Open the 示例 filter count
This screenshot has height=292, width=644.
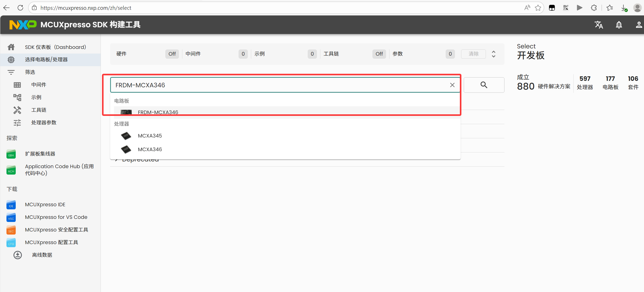coord(312,54)
